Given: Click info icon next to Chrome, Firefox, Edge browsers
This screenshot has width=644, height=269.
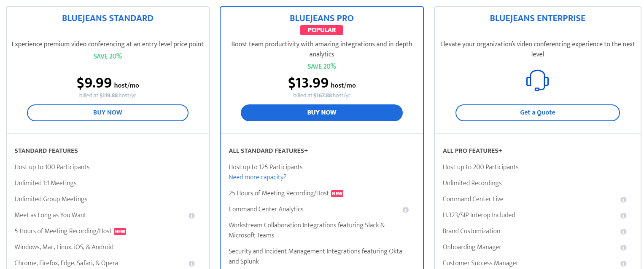Looking at the screenshot, I should click(191, 264).
